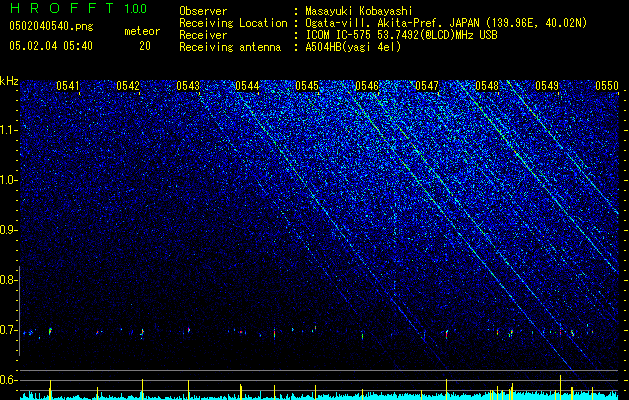Click the Receiver label
Image resolution: width=629 pixels, height=400 pixels.
[x=203, y=35]
